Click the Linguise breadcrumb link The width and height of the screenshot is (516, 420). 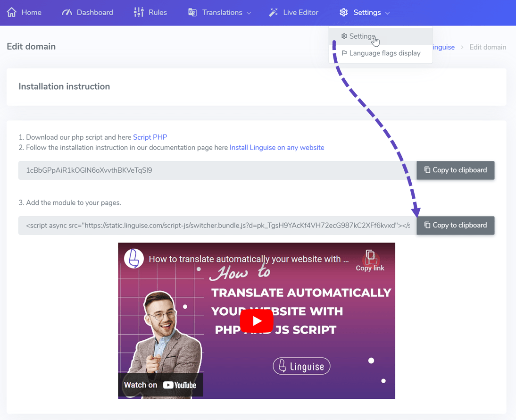(x=444, y=47)
